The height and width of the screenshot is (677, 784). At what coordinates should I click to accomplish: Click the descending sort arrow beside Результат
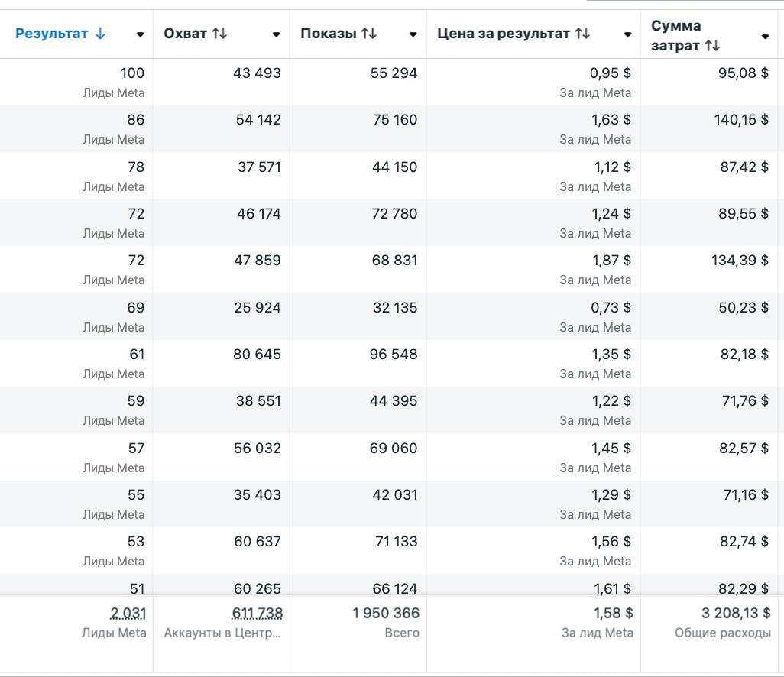click(x=101, y=34)
